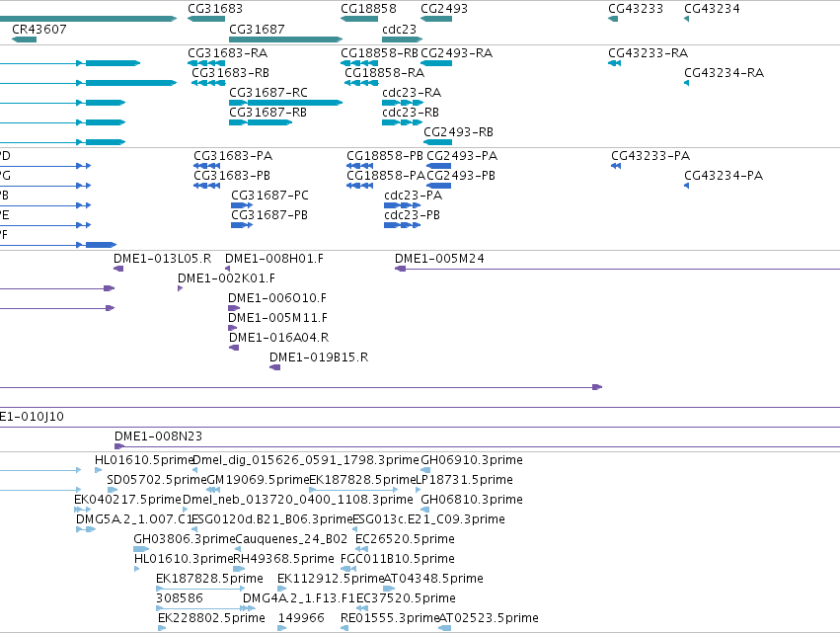Select EST SD05702.5prime
This screenshot has width=840, height=633.
tap(113, 490)
